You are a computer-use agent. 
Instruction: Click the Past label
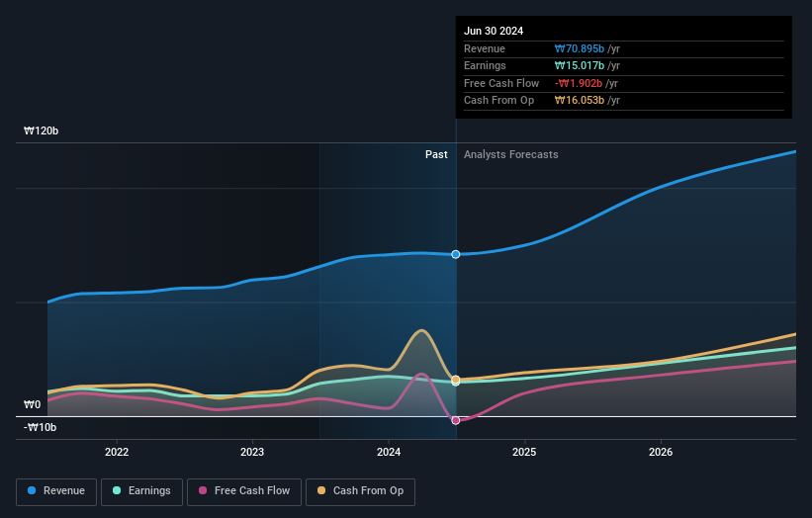tap(436, 155)
